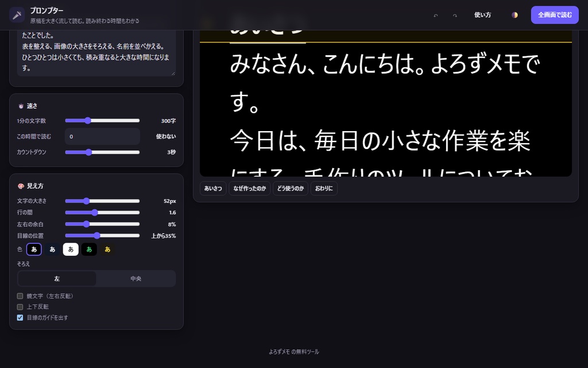Click inside the script text area
The height and width of the screenshot is (368, 588).
coord(96,53)
